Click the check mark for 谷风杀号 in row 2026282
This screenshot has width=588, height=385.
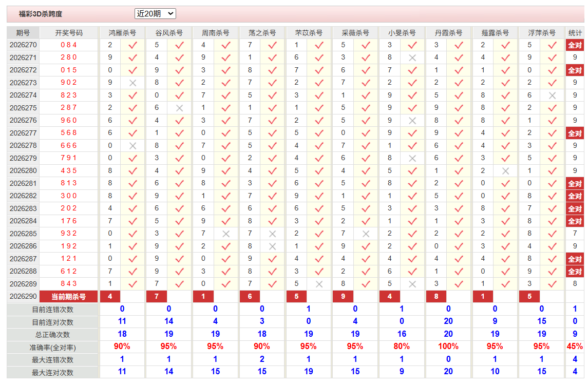(179, 196)
